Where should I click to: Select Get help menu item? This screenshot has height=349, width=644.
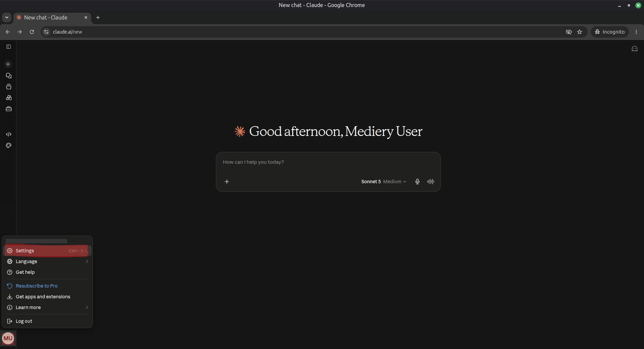coord(47,272)
